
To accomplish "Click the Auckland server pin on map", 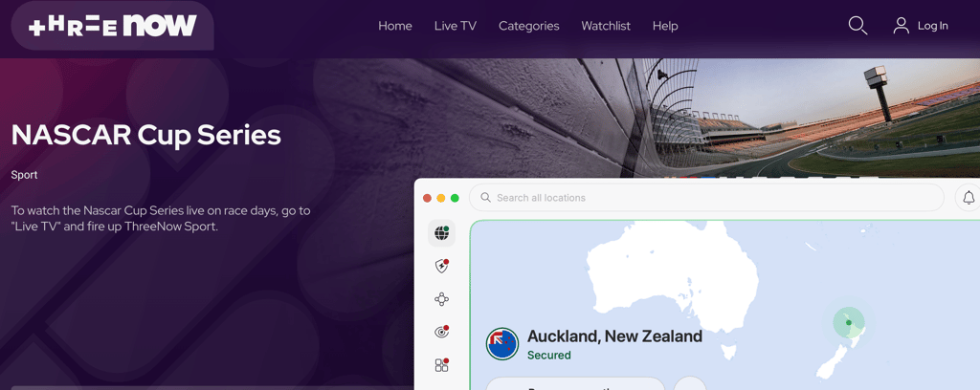I will pos(848,322).
